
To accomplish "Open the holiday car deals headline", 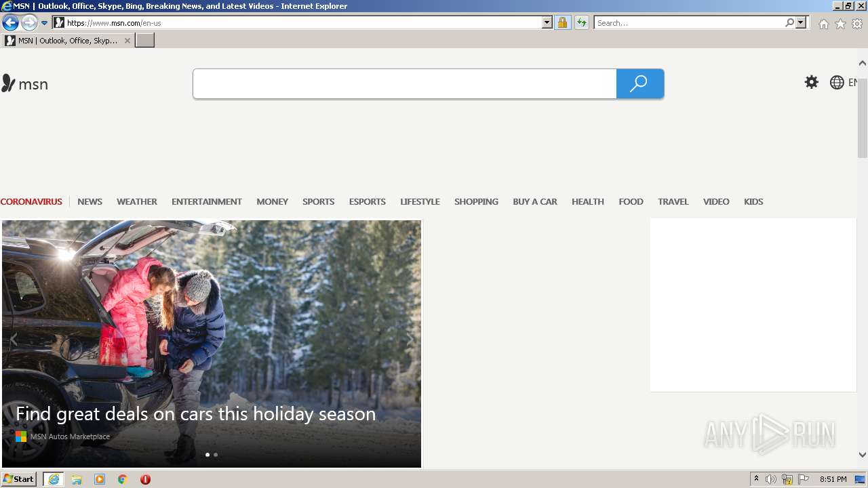I will pyautogui.click(x=195, y=413).
